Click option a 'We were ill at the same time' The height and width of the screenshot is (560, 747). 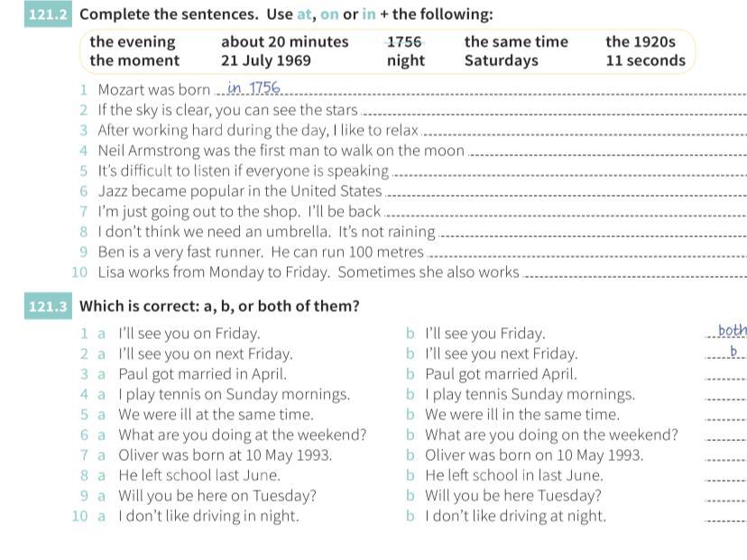click(x=216, y=415)
